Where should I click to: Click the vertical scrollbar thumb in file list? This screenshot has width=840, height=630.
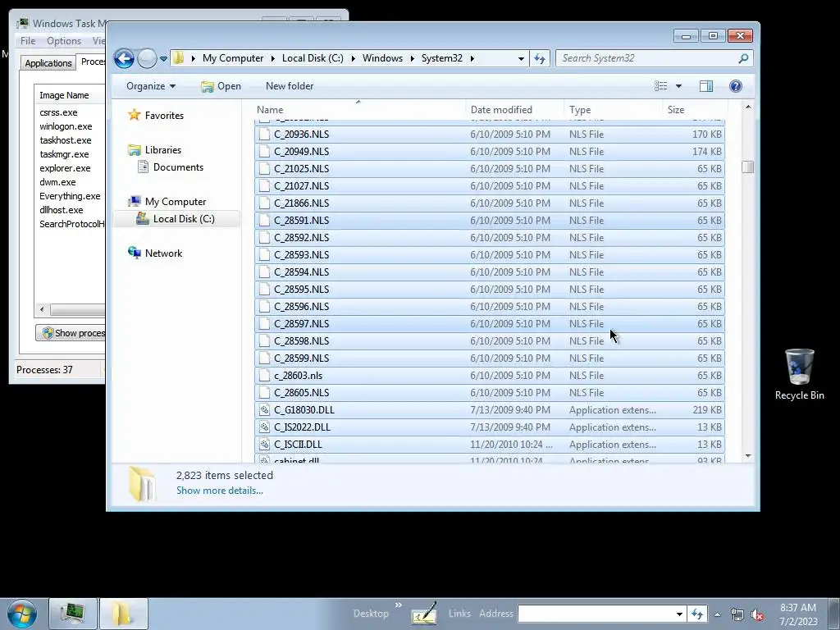point(748,167)
